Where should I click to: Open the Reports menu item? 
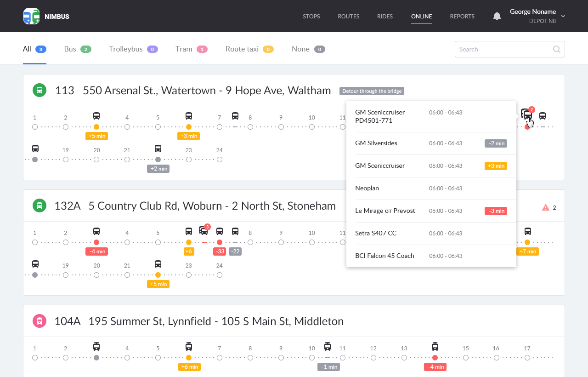coord(462,17)
